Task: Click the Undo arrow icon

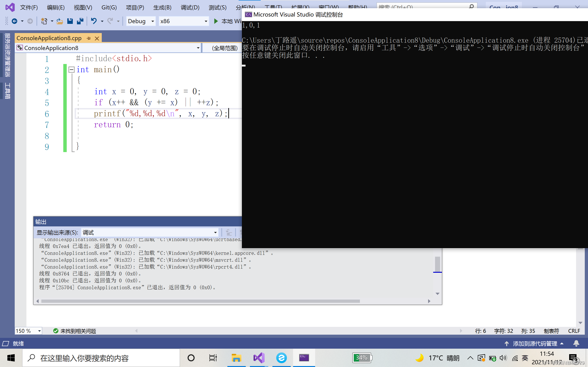Action: [93, 21]
